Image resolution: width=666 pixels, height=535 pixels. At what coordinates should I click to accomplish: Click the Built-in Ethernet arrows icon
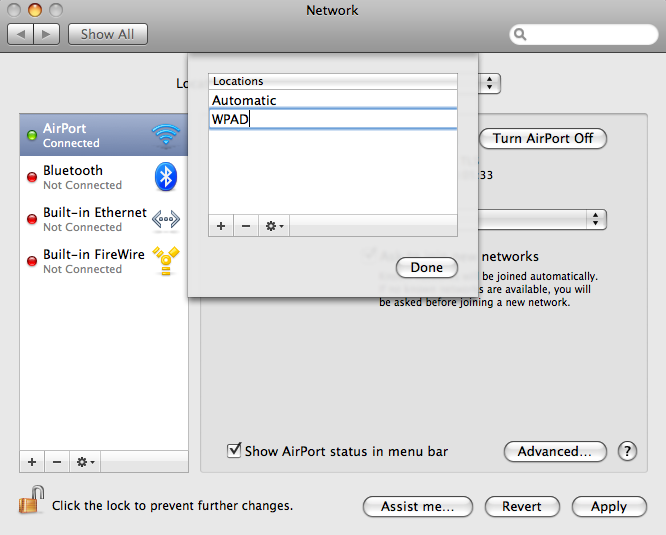pyautogui.click(x=166, y=220)
